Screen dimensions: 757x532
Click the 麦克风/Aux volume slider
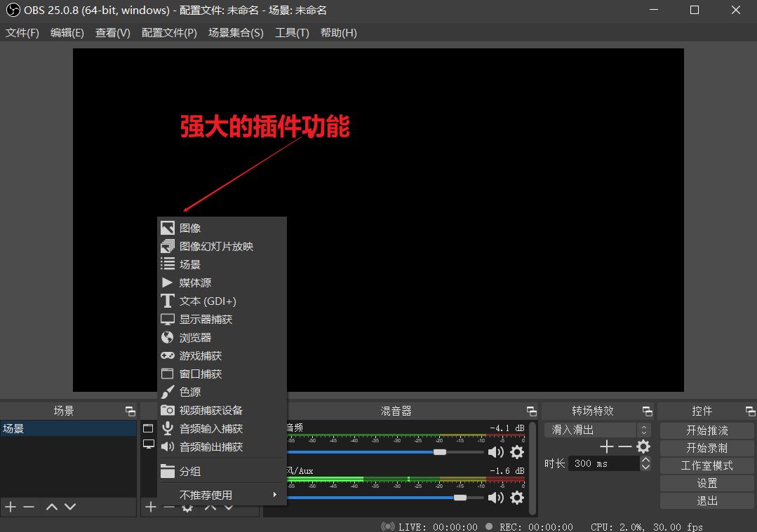[460, 498]
